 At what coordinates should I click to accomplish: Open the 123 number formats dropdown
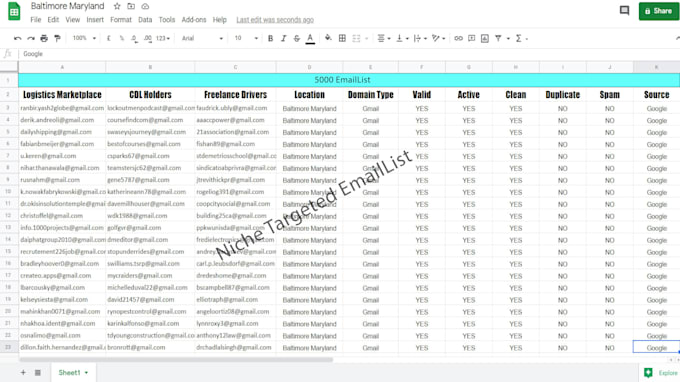163,38
